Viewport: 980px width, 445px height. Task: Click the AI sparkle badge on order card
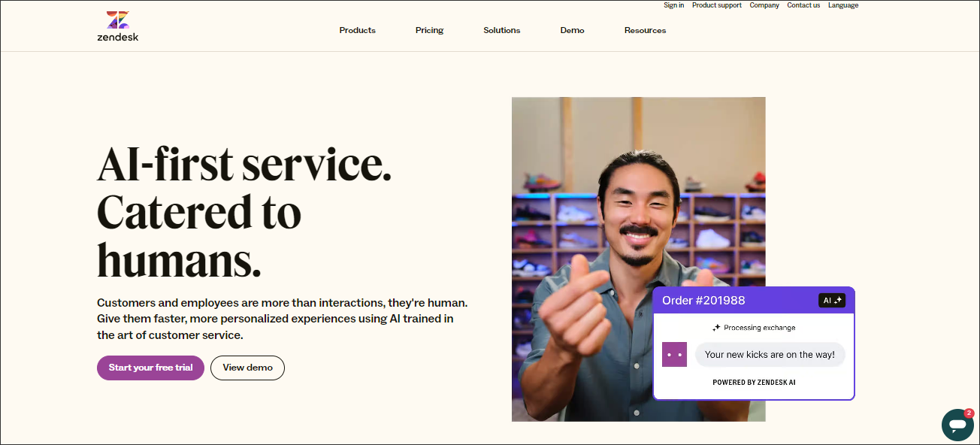click(832, 301)
